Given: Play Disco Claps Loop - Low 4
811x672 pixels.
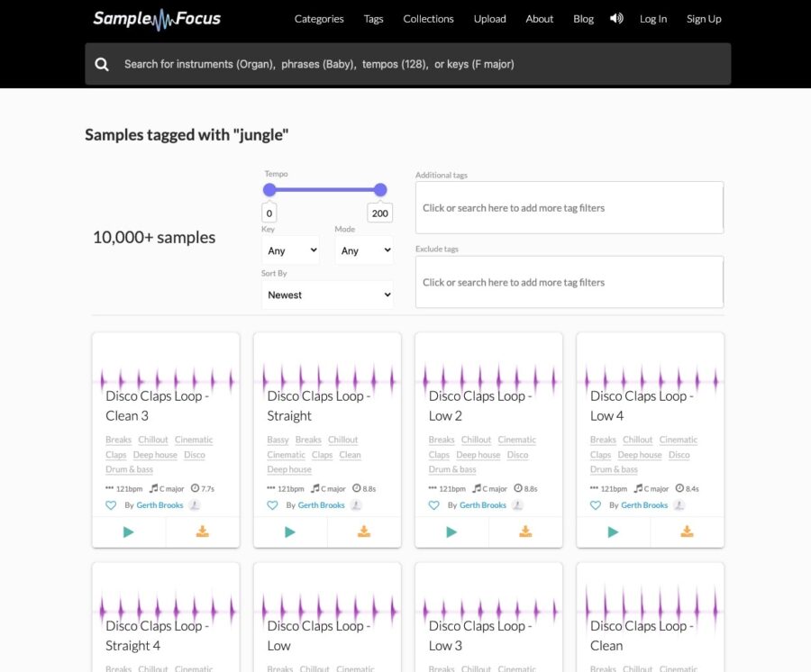Looking at the screenshot, I should pyautogui.click(x=613, y=532).
